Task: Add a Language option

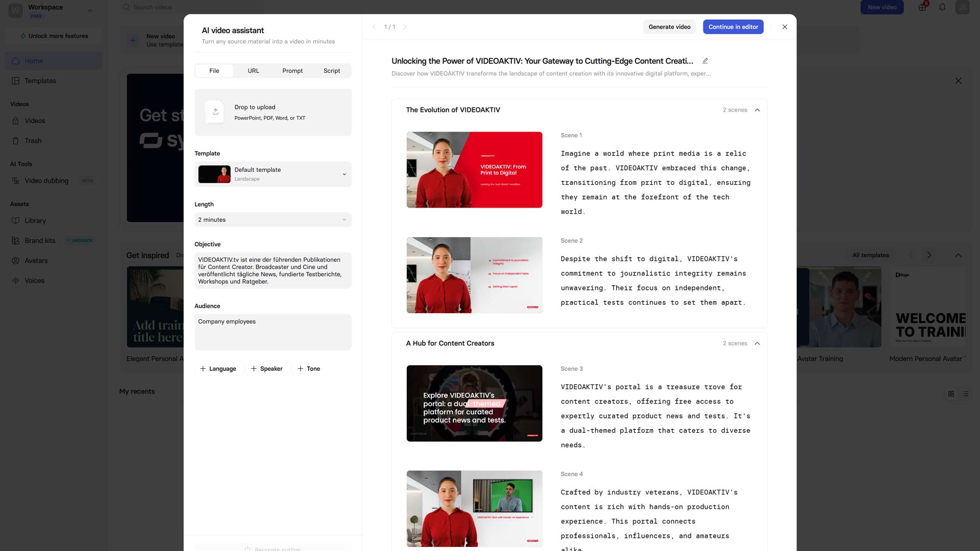Action: (218, 369)
